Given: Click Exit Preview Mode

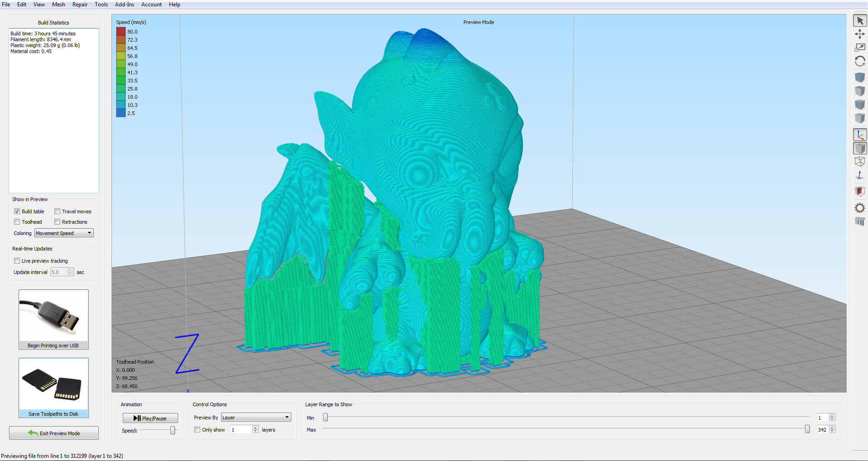Looking at the screenshot, I should (53, 433).
